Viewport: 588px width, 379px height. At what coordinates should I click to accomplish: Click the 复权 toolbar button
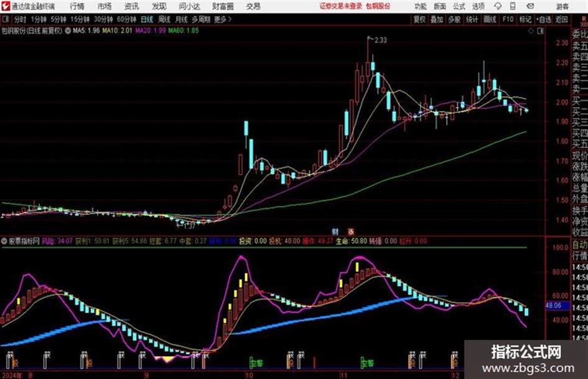(x=419, y=19)
